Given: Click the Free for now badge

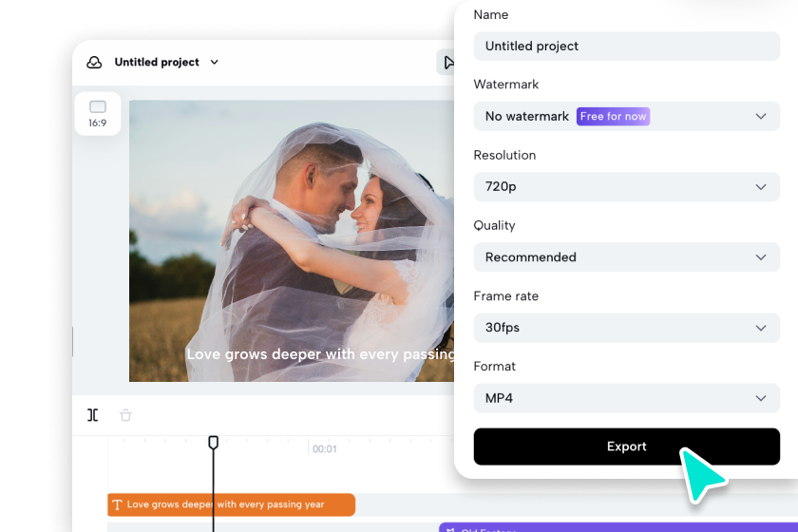Looking at the screenshot, I should point(613,116).
